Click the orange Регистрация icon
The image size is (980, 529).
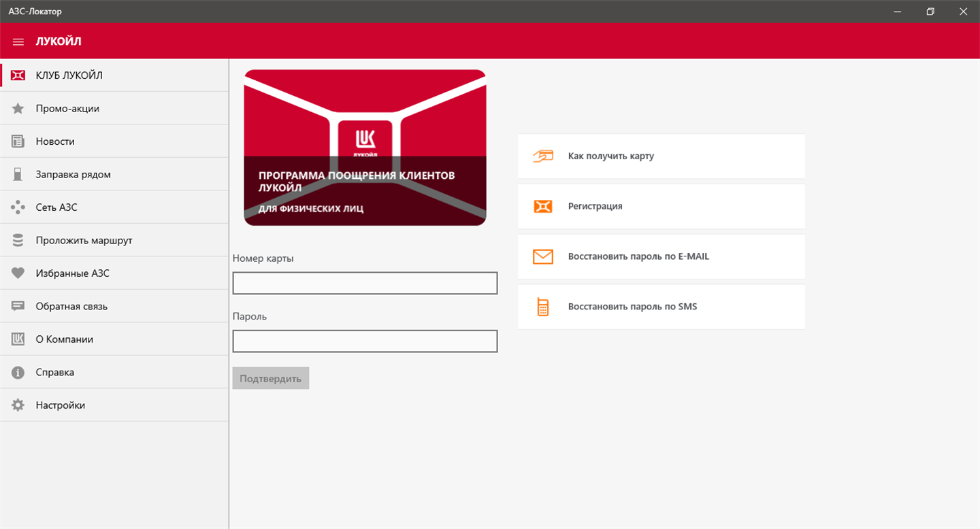pyautogui.click(x=543, y=206)
